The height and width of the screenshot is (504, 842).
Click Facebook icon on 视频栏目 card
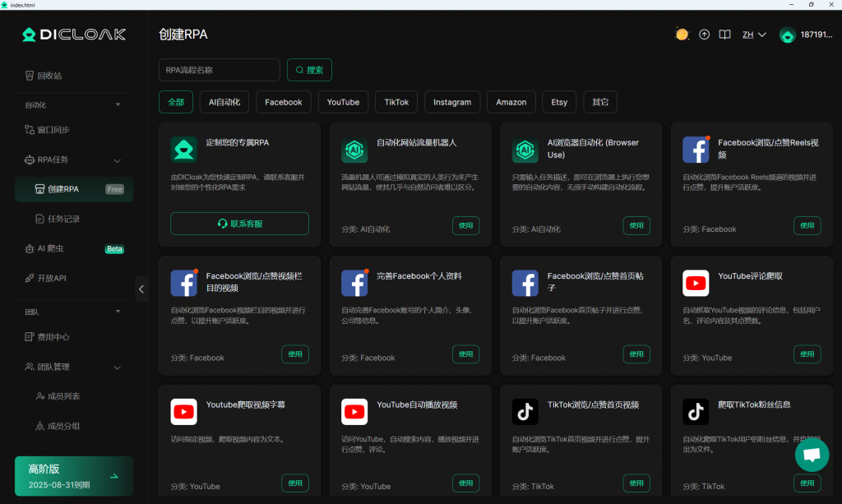[183, 283]
